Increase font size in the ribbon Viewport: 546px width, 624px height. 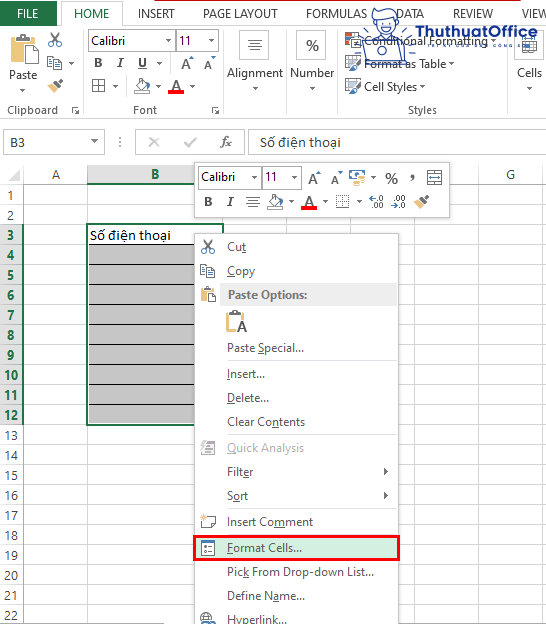pos(186,63)
